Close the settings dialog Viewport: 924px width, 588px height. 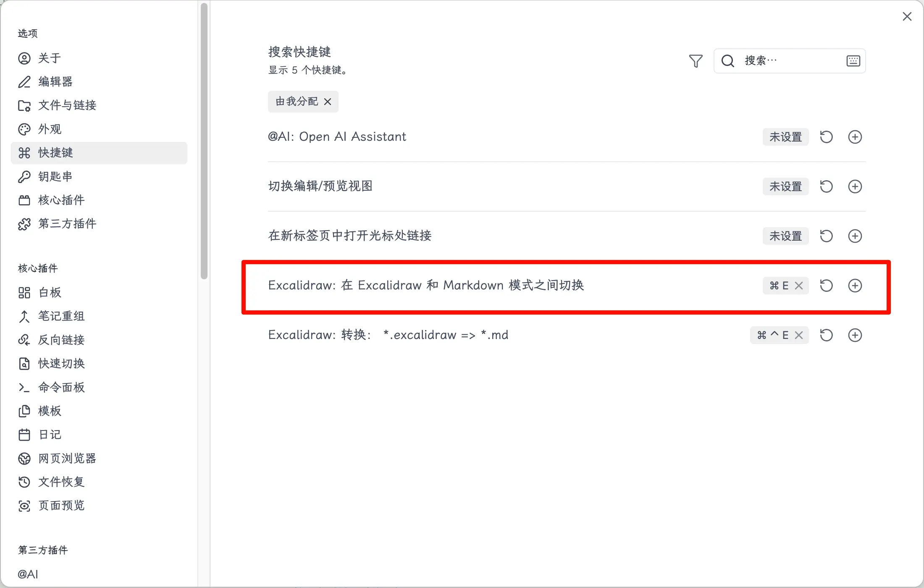907,16
